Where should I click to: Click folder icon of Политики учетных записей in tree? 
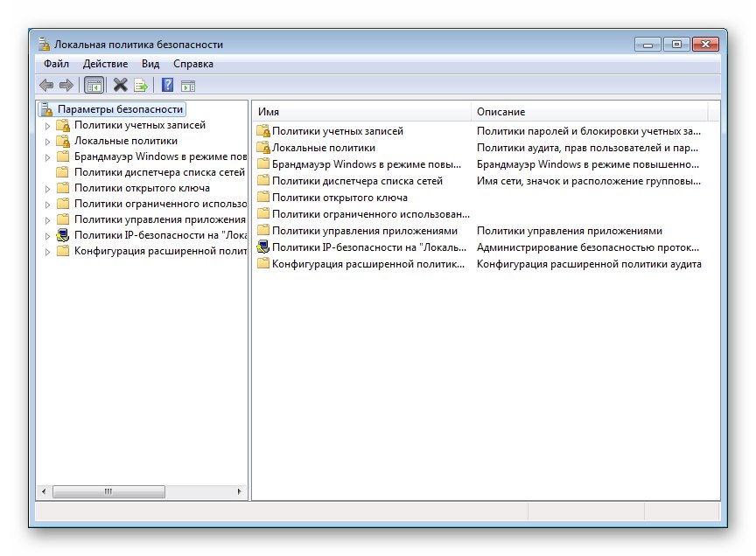click(63, 125)
